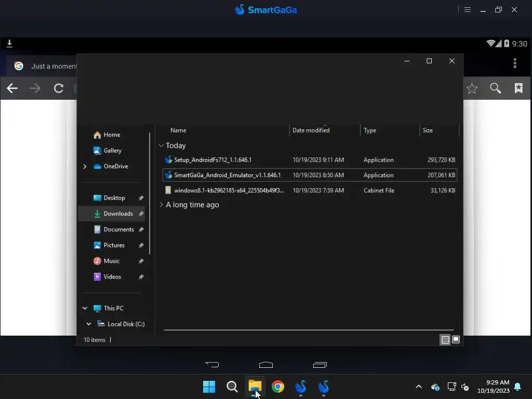This screenshot has height=399, width=532.
Task: Click 293,720 KB size value
Action: pos(441,160)
